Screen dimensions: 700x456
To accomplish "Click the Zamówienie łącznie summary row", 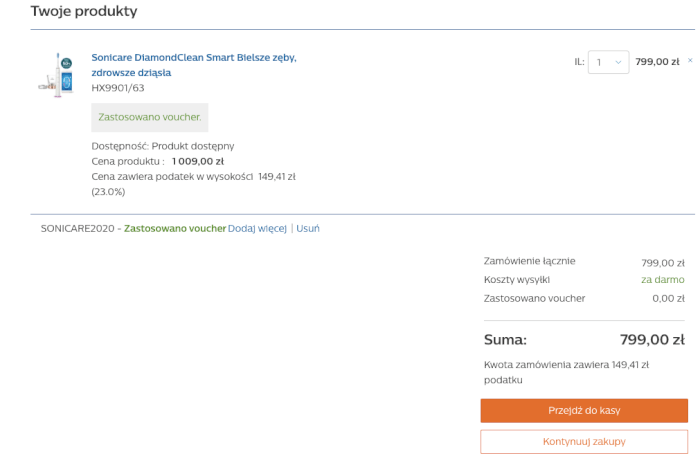I will [x=529, y=261].
